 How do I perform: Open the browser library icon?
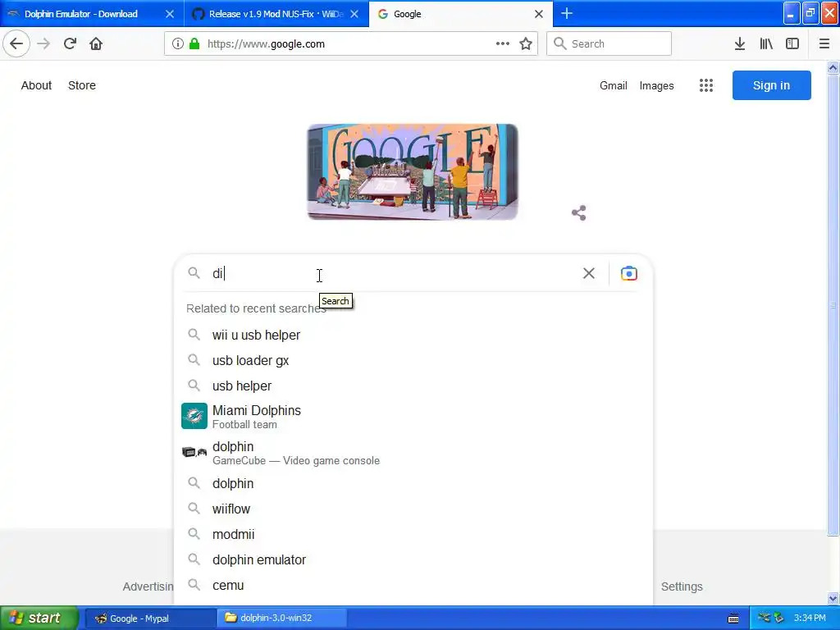point(766,44)
